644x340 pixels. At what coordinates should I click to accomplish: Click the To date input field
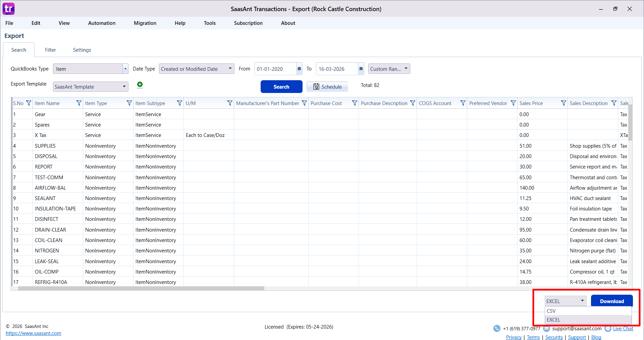pyautogui.click(x=337, y=69)
